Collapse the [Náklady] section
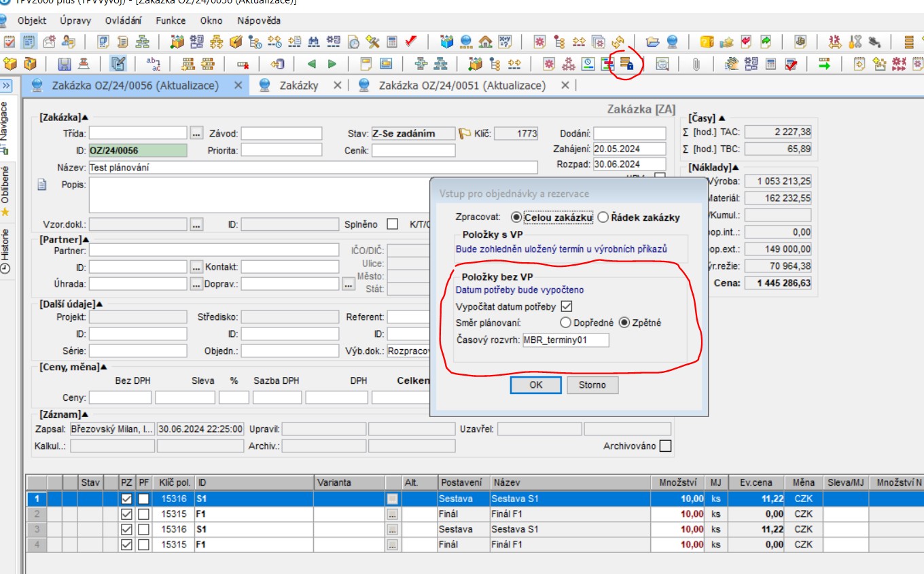 point(736,166)
